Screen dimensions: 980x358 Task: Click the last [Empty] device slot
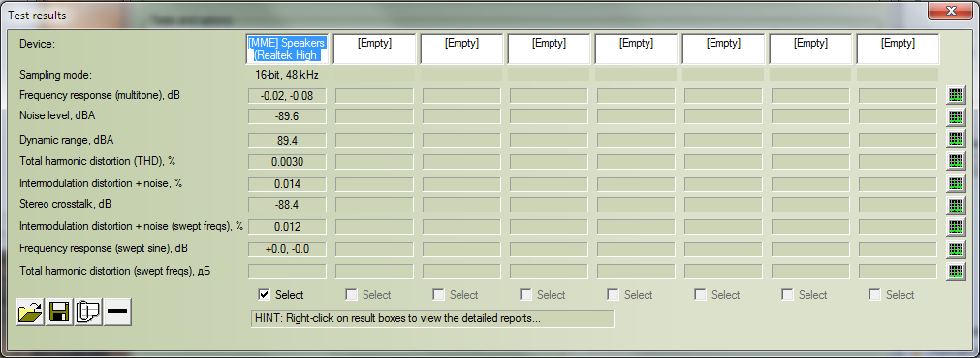point(899,49)
